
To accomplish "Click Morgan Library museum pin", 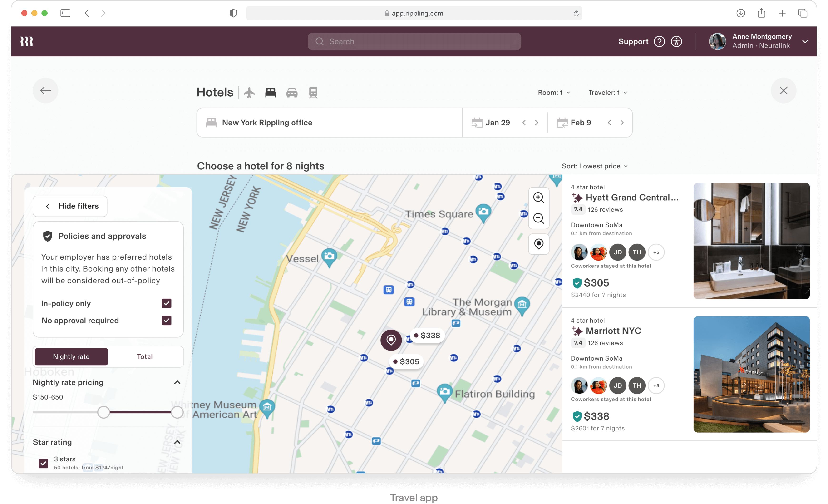I will pyautogui.click(x=522, y=306).
